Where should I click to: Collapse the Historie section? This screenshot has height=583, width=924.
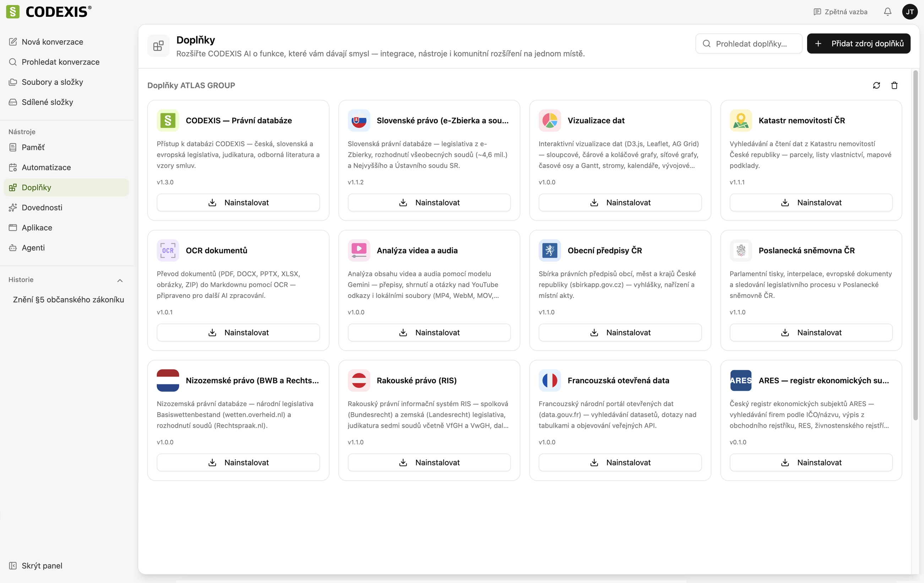[x=120, y=280]
